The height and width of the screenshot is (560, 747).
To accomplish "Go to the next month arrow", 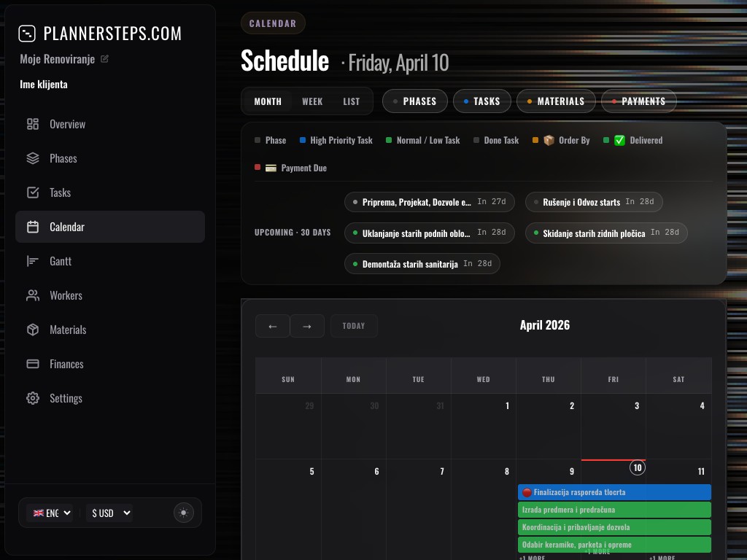I will 307,326.
